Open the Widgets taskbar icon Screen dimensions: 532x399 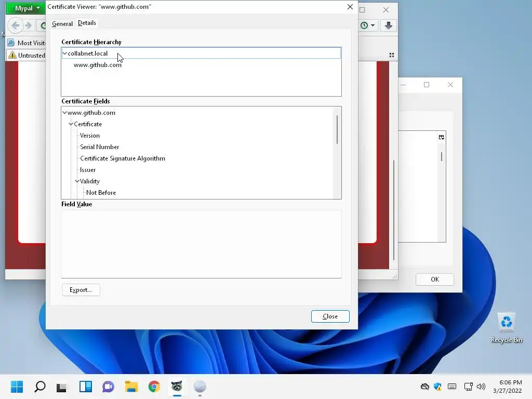tap(86, 387)
